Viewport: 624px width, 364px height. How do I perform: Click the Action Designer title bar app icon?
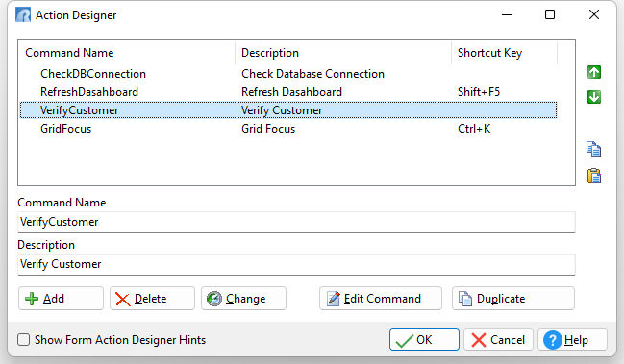click(x=23, y=15)
